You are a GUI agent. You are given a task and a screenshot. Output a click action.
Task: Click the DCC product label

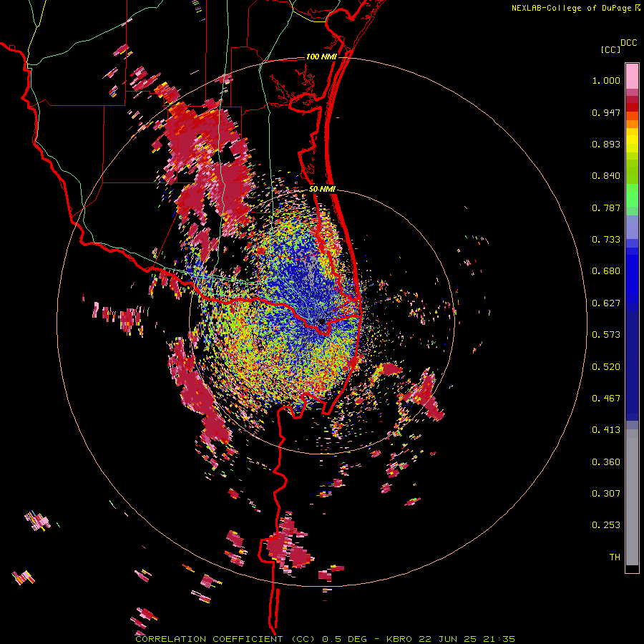[628, 43]
